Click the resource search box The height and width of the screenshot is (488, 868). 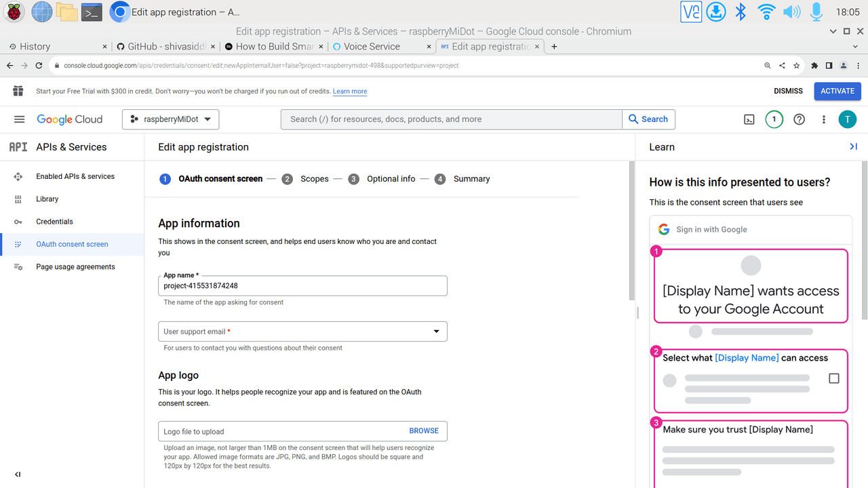(x=452, y=119)
